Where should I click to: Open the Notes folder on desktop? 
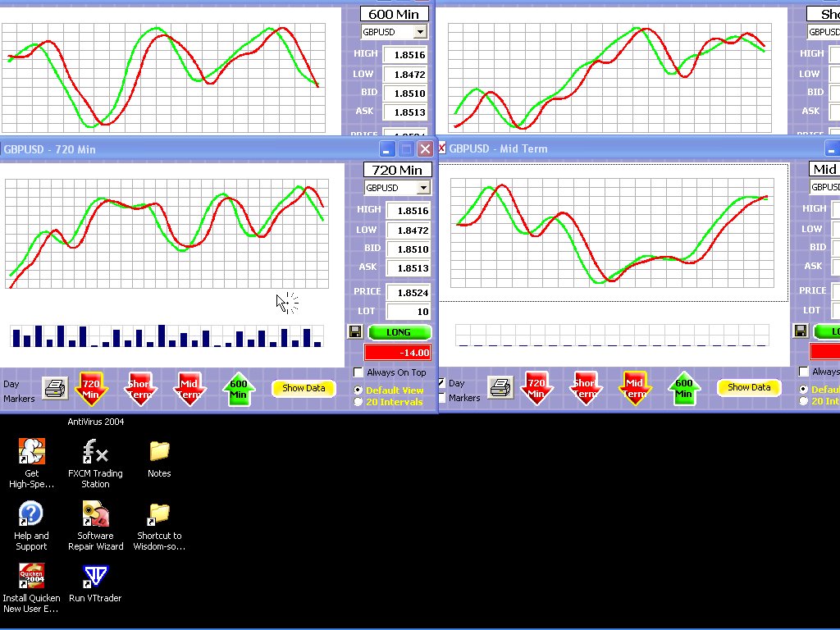click(x=159, y=458)
